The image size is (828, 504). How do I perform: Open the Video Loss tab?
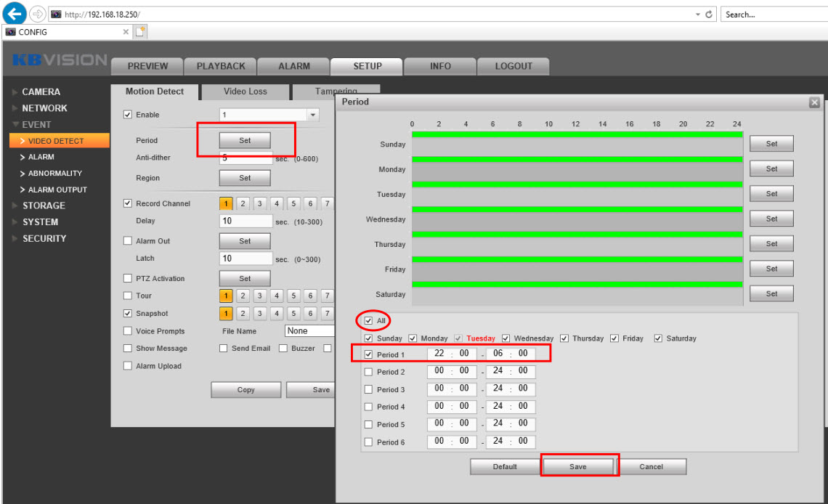[245, 92]
